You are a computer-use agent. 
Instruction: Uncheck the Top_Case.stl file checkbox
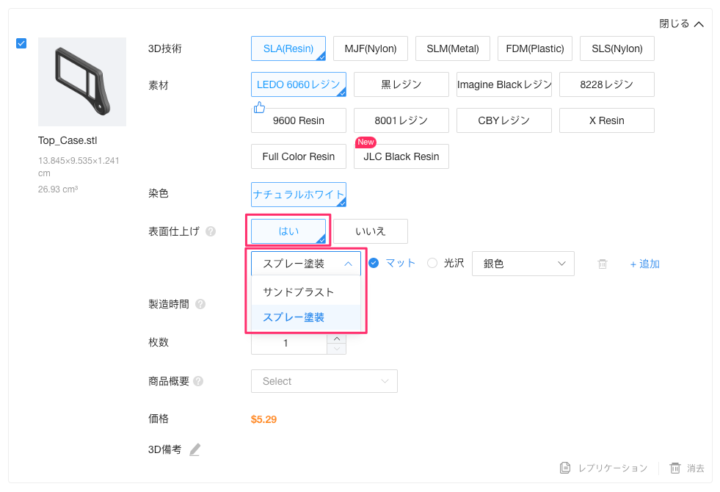pos(22,44)
